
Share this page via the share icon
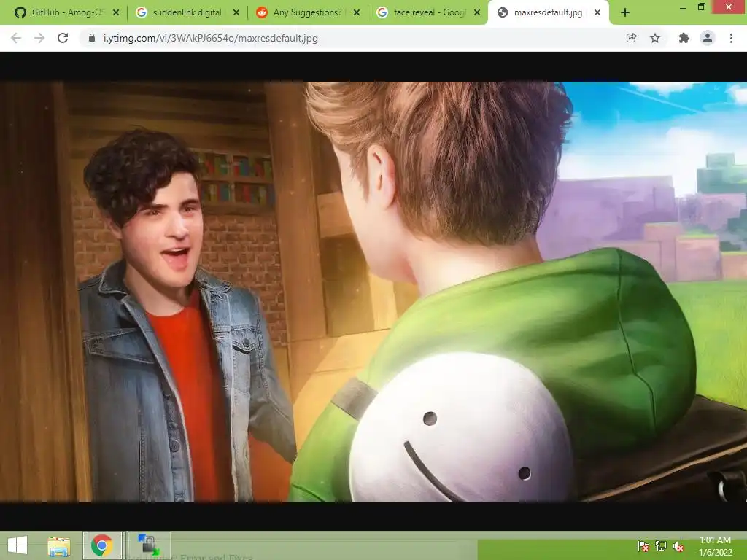tap(631, 38)
